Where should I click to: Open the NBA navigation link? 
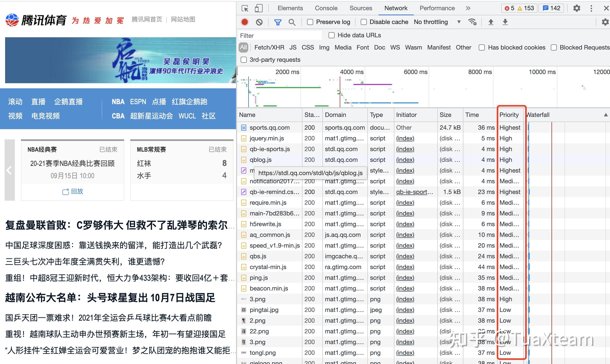(x=118, y=102)
